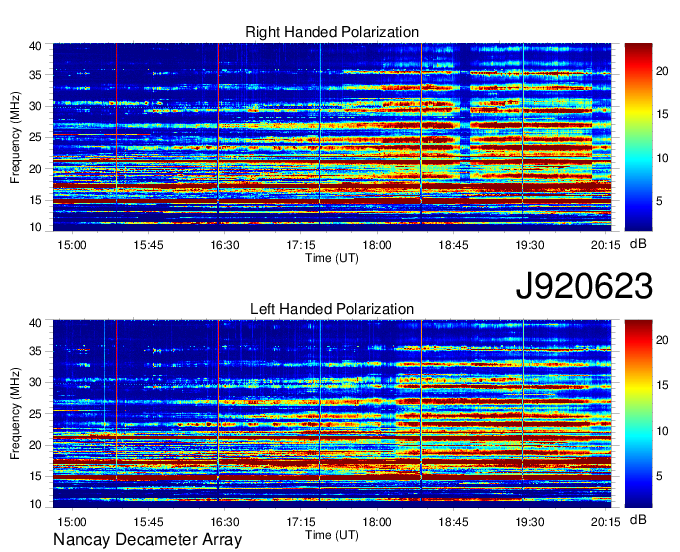Click the 5 dB tick on Left Handed colorbar
Screen dimensions: 680x552
659,477
